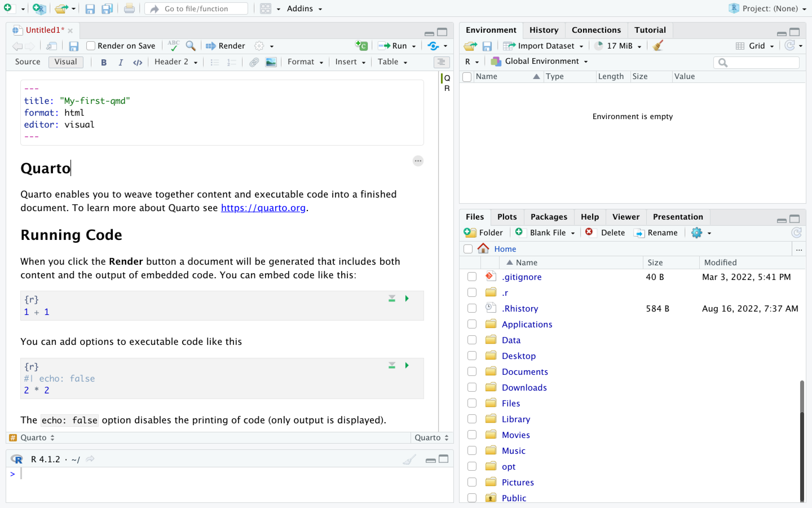
Task: Save the Untitled1 document via editor toolbar
Action: [74, 46]
